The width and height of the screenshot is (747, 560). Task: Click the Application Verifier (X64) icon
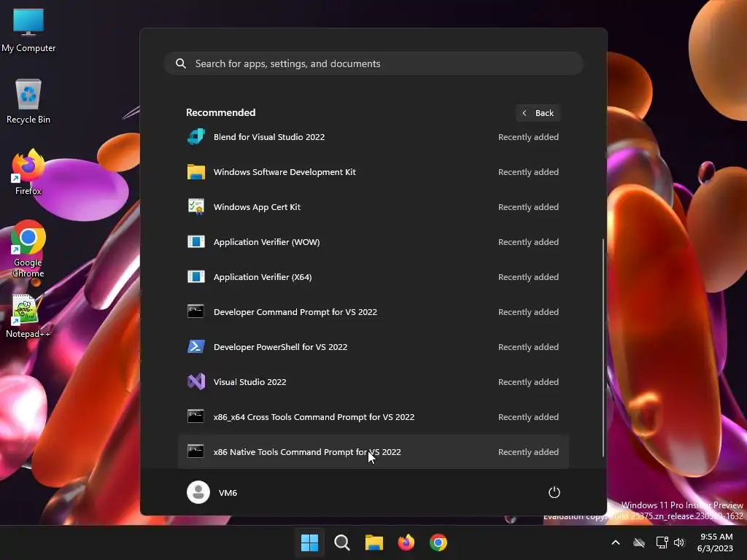(196, 276)
